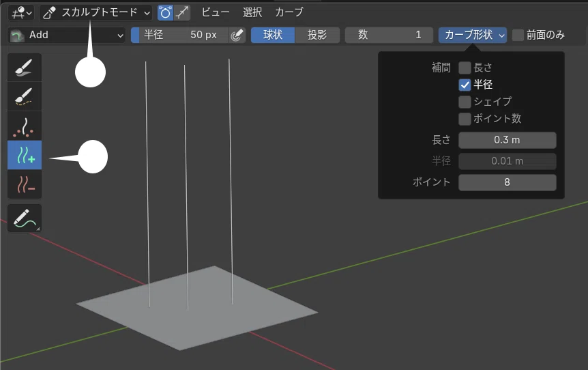Open the Add brush selector dropdown

(x=66, y=35)
